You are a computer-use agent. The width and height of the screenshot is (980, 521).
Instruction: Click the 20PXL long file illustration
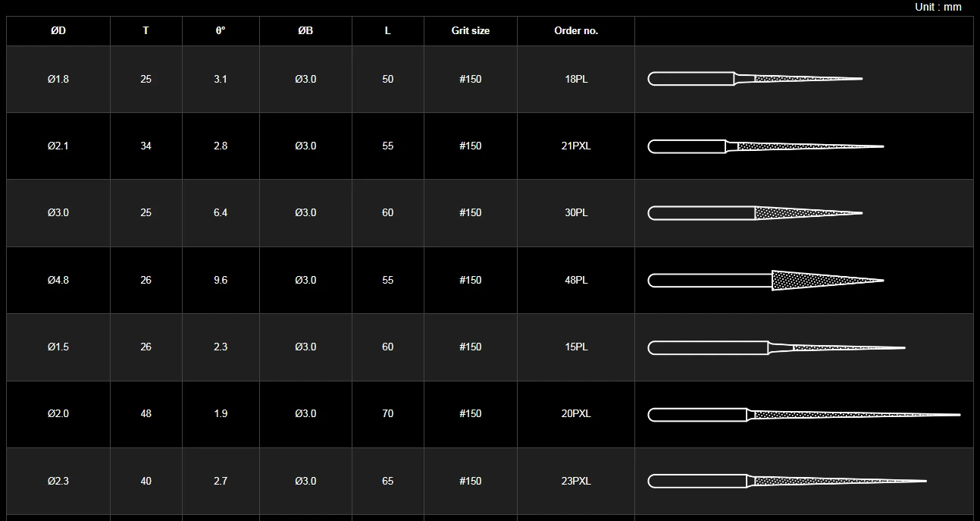(804, 414)
